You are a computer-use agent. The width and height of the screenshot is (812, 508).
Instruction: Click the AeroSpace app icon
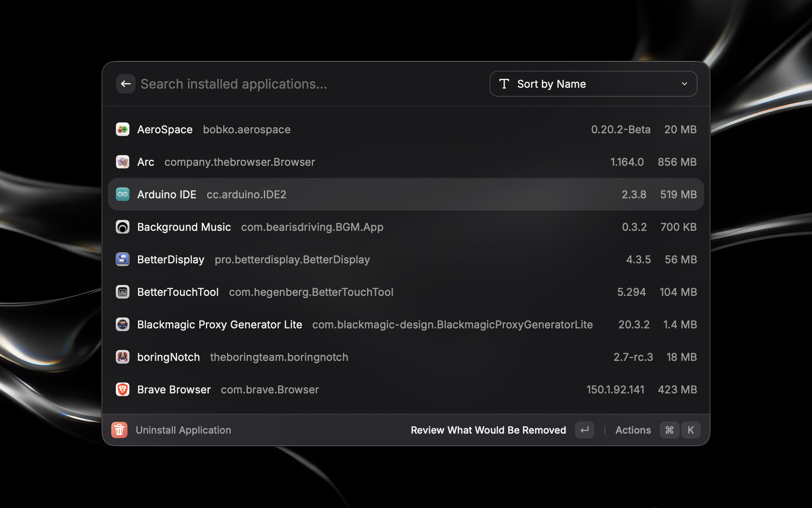[x=123, y=129]
